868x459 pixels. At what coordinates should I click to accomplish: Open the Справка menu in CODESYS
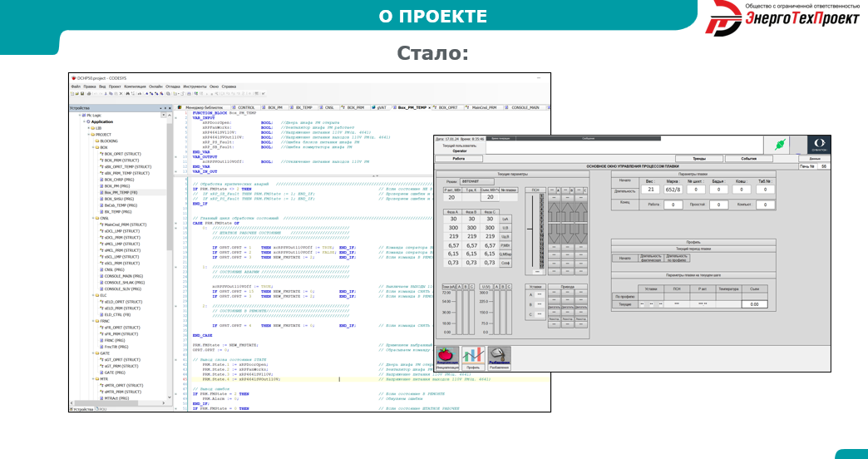(x=229, y=86)
